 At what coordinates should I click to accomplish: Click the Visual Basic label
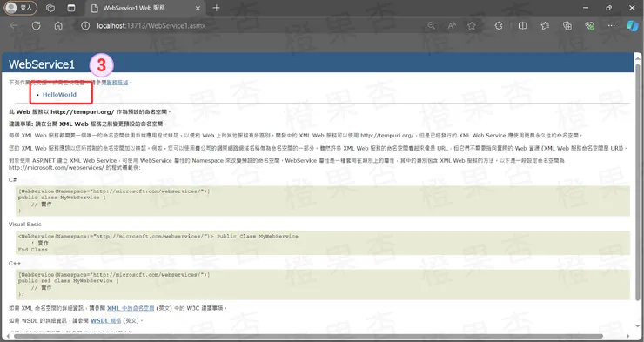tap(24, 225)
